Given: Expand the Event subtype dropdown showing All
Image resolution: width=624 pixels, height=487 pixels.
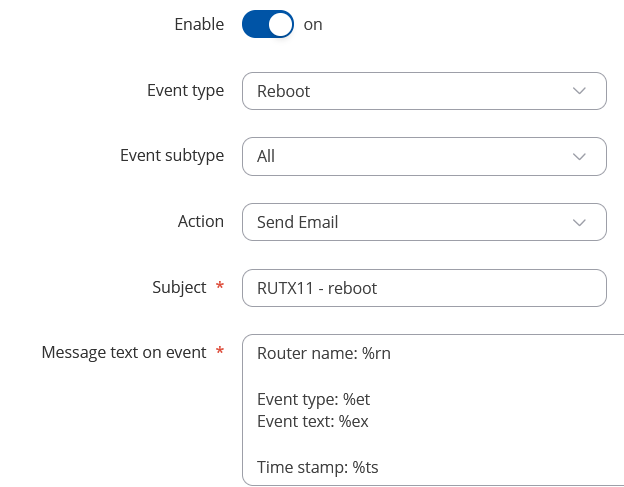Looking at the screenshot, I should tap(424, 156).
